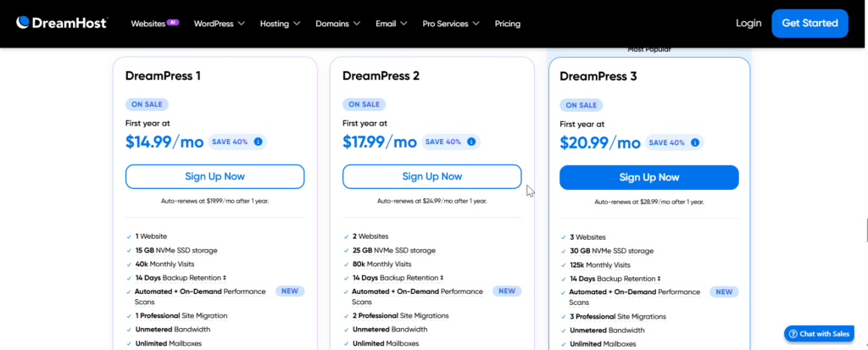Click '3 Websites' feature in DreamPress 3
868x350 pixels.
click(x=587, y=237)
